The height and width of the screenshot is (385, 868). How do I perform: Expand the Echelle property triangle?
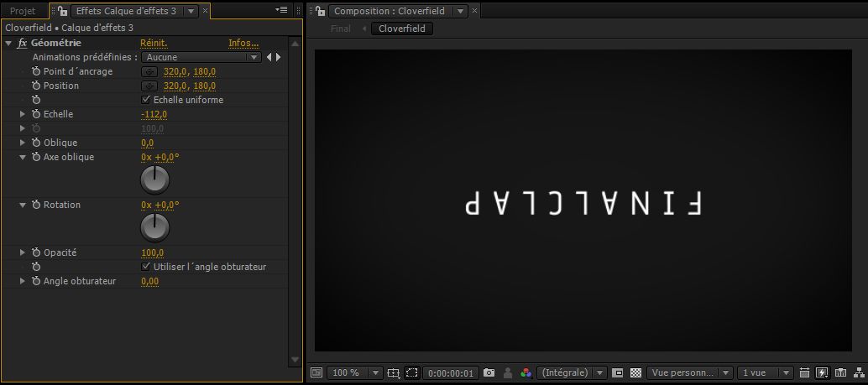click(x=23, y=115)
